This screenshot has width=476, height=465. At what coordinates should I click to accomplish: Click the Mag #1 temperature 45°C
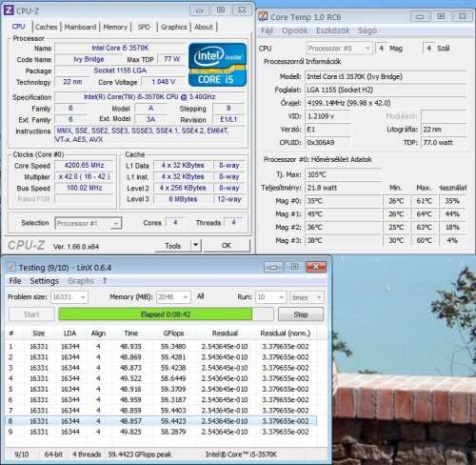[x=344, y=214]
